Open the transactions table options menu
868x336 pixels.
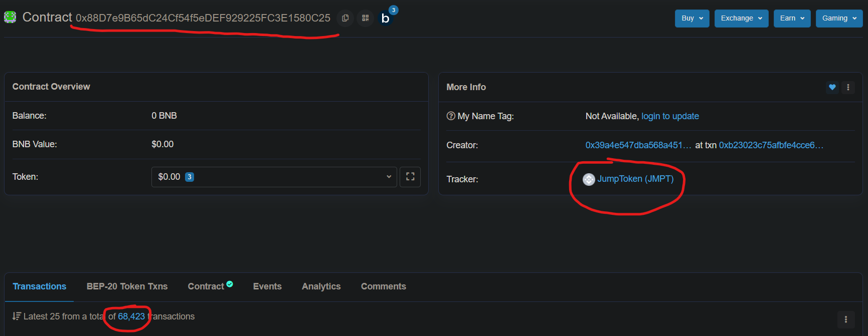tap(846, 319)
